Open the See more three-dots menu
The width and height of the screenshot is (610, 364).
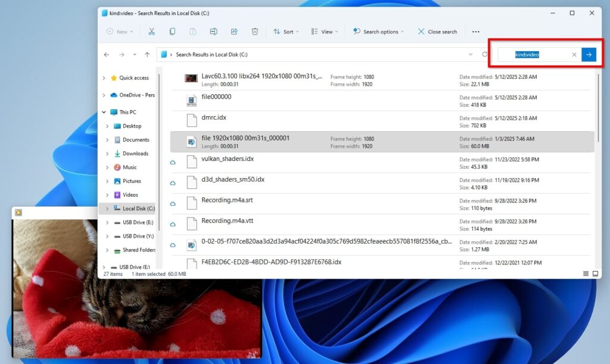(x=475, y=32)
